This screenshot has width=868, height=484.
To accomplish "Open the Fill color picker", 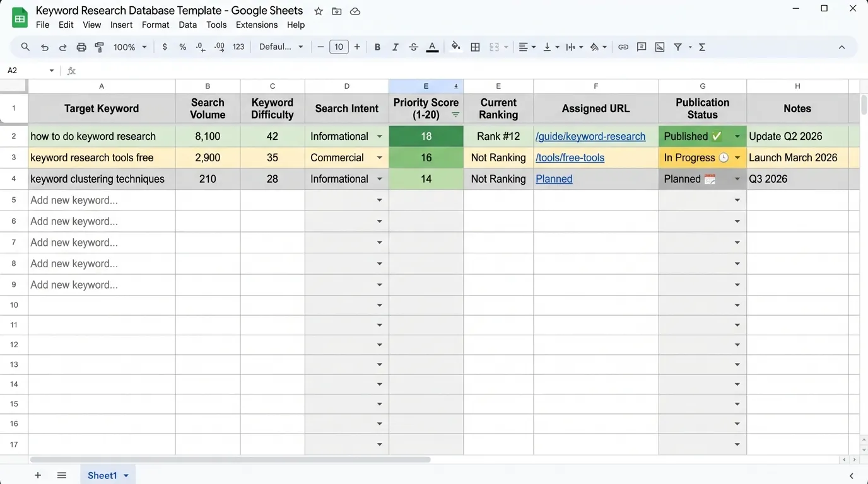I will pos(456,47).
